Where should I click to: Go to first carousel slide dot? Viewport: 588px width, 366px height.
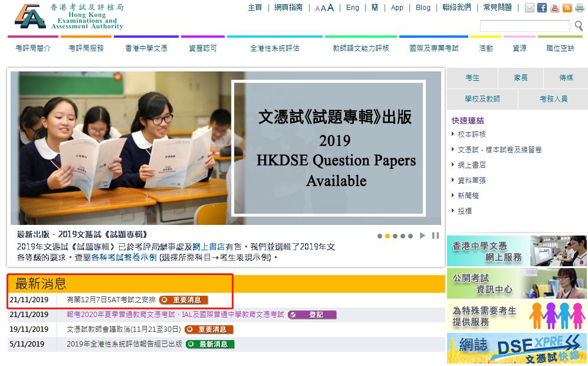tap(379, 236)
